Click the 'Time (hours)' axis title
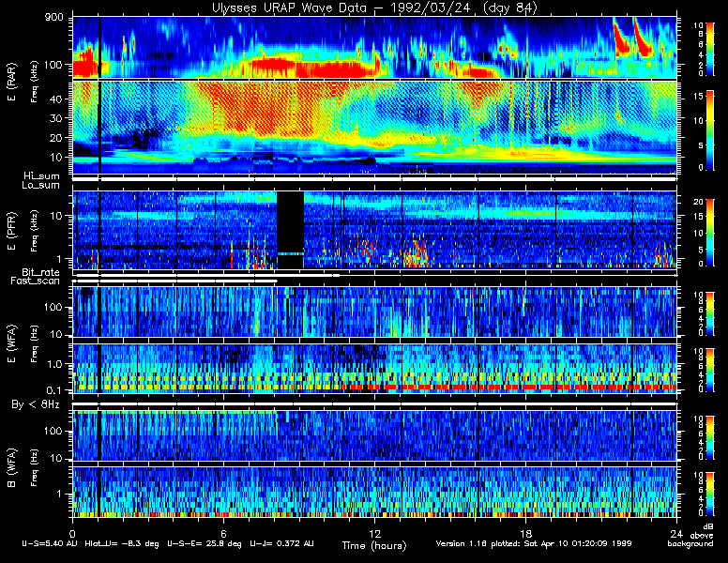Image resolution: width=728 pixels, height=563 pixels. (374, 546)
